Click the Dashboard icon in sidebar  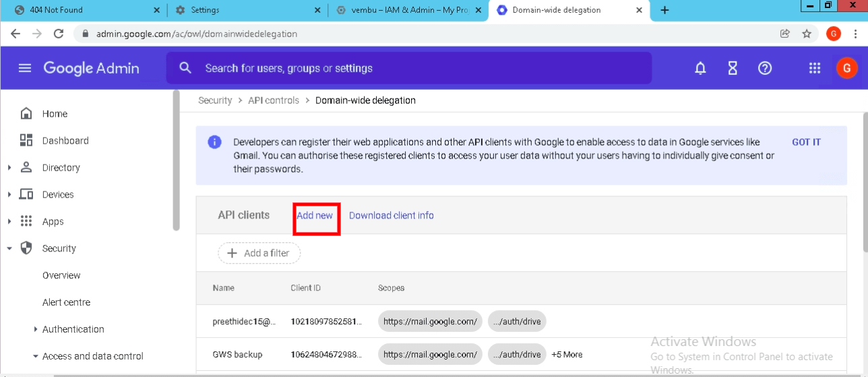point(26,140)
